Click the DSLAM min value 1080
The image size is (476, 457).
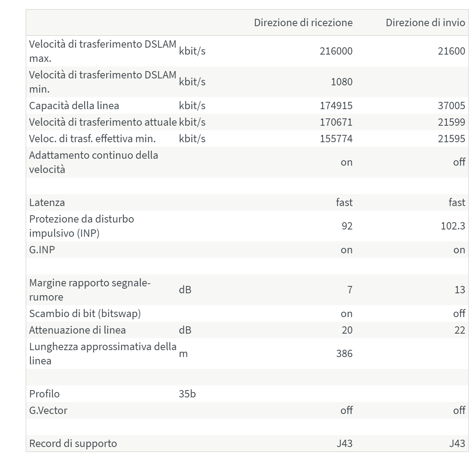(341, 82)
